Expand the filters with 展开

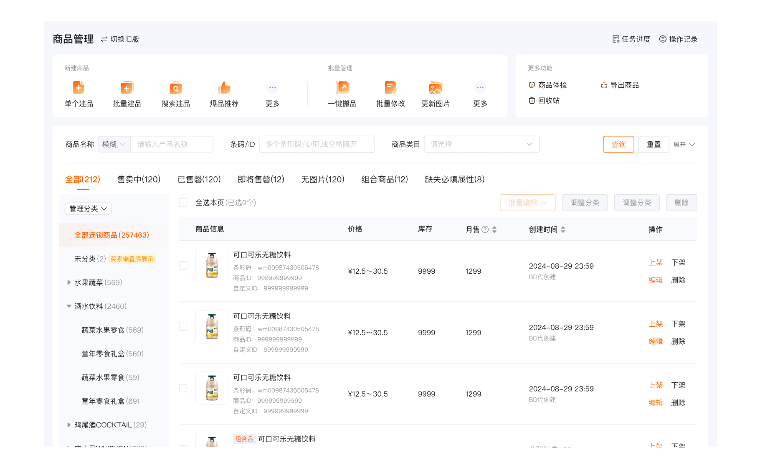click(x=684, y=144)
